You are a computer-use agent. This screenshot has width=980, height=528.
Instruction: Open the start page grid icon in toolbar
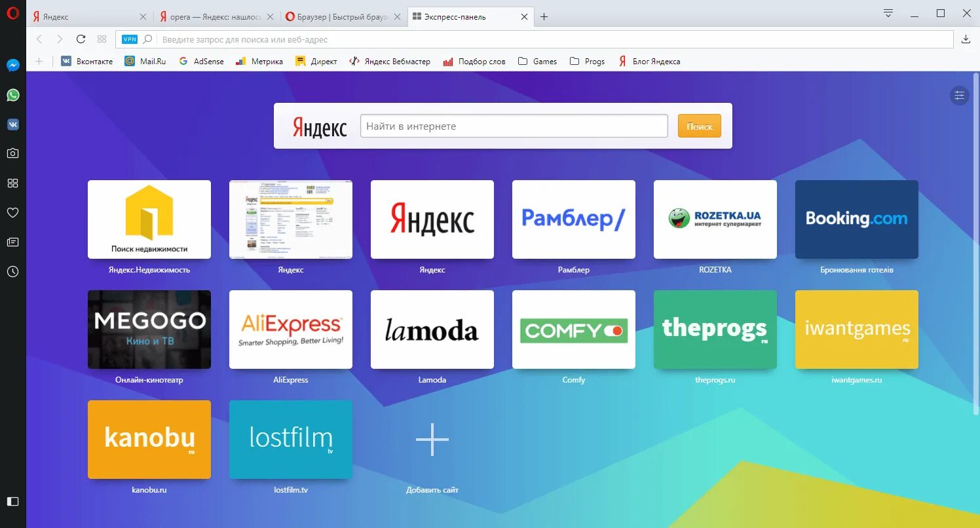102,39
